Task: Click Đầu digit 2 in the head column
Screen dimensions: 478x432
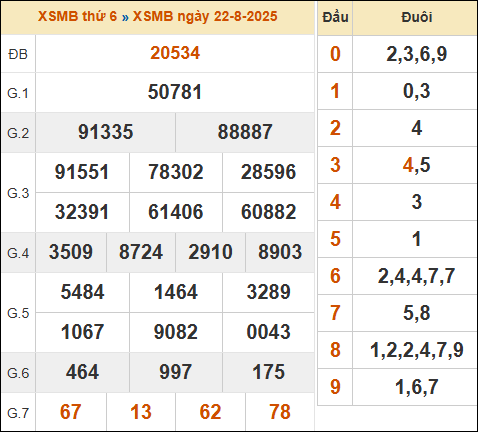Action: (x=335, y=128)
